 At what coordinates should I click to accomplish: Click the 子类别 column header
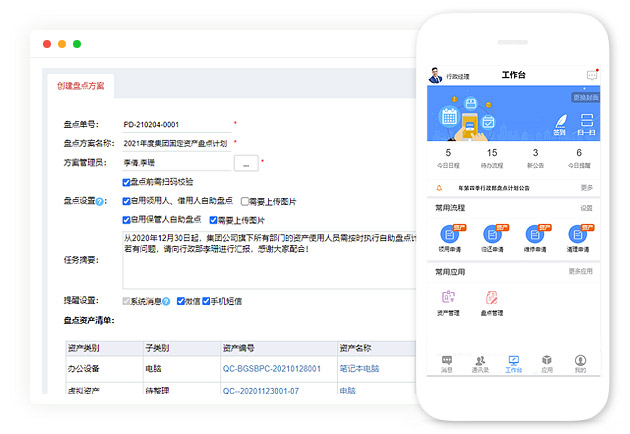(182, 348)
